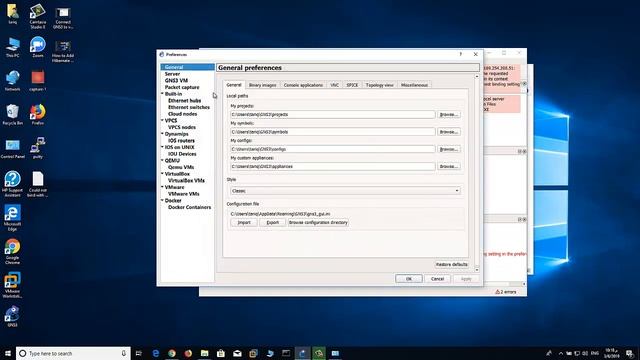Screen dimensions: 640x360
Task: Select IOS routers in the sidebar
Action: click(182, 140)
